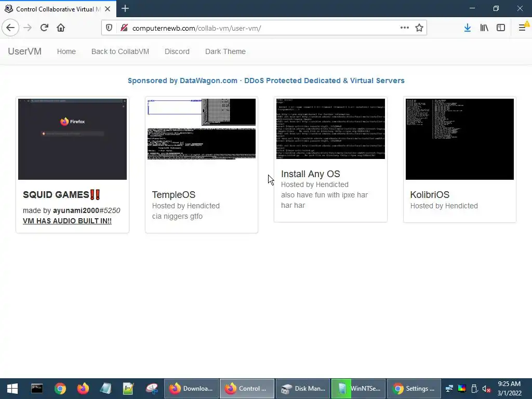Close the Control Collaborative Virtual tab
The width and height of the screenshot is (532, 399).
[x=108, y=9]
